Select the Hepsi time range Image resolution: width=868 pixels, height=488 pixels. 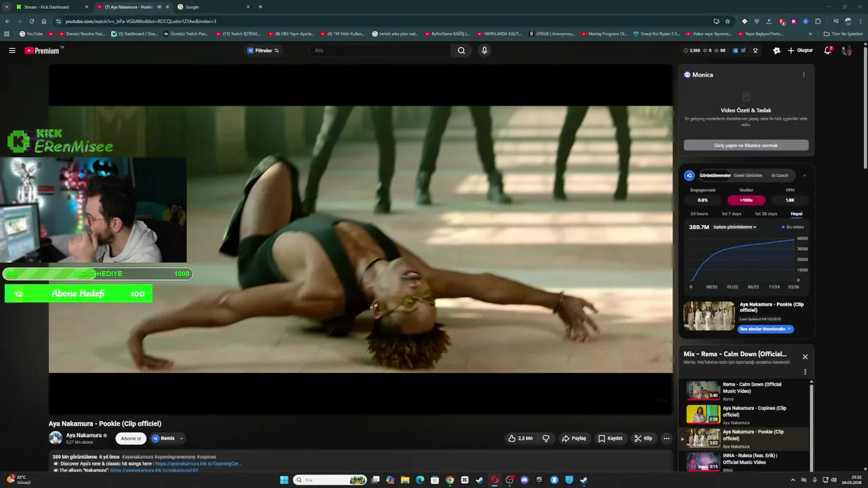(x=796, y=213)
